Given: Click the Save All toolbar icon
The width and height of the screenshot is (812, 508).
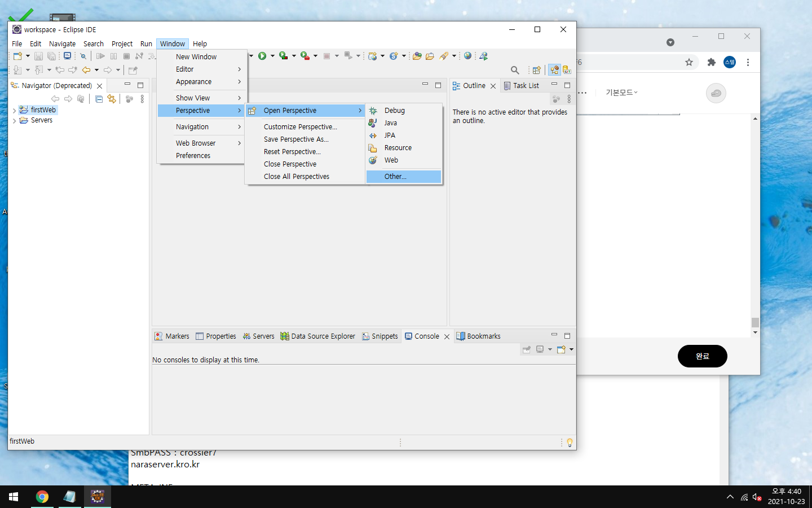Looking at the screenshot, I should pos(51,56).
